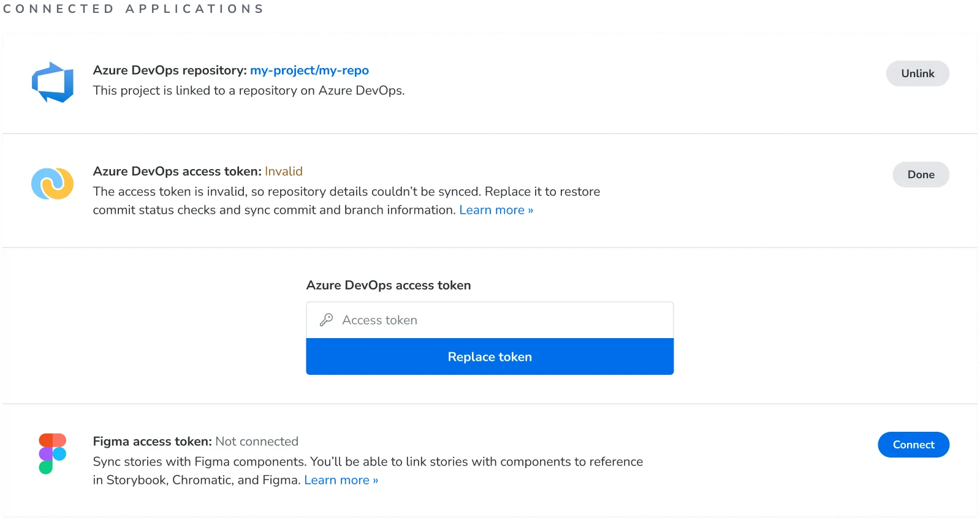Unlink the Azure DevOps repository
Image resolution: width=980 pixels, height=520 pixels.
click(917, 73)
